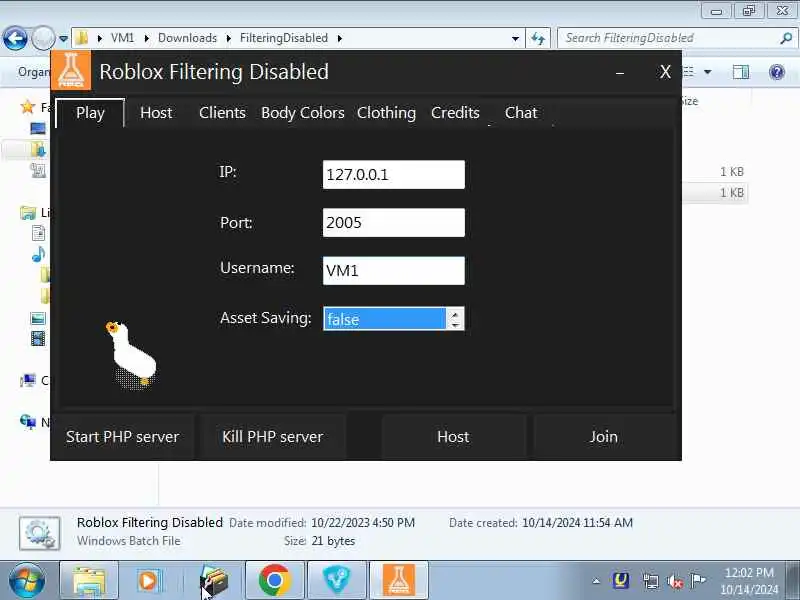Viewport: 800px width, 600px height.
Task: Click Explorer forward arrow button
Action: tap(43, 38)
